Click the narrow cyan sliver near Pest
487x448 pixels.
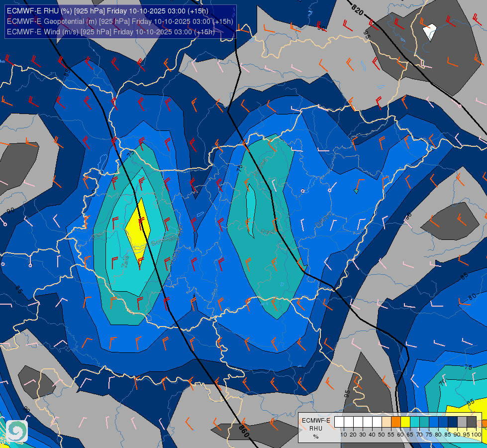coord(251,211)
